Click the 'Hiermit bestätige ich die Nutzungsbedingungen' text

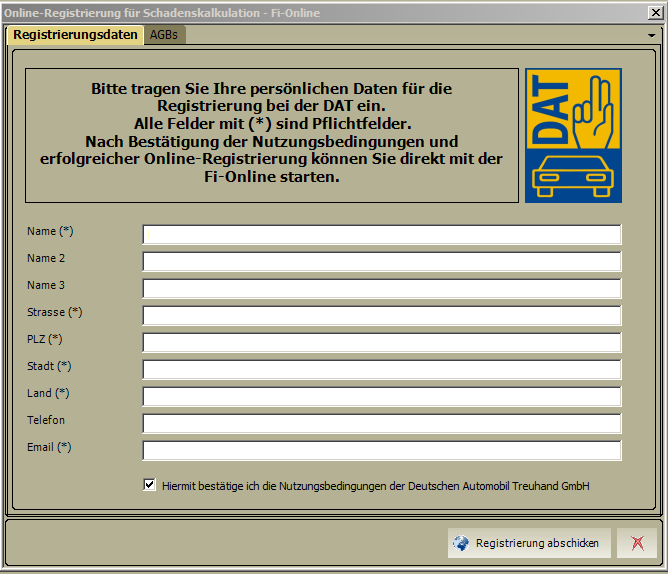376,486
